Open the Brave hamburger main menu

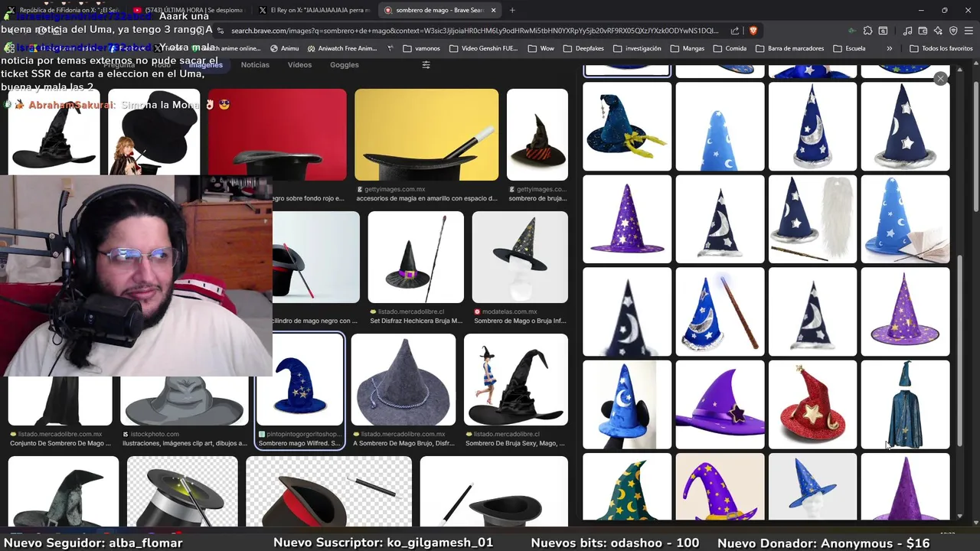point(969,31)
